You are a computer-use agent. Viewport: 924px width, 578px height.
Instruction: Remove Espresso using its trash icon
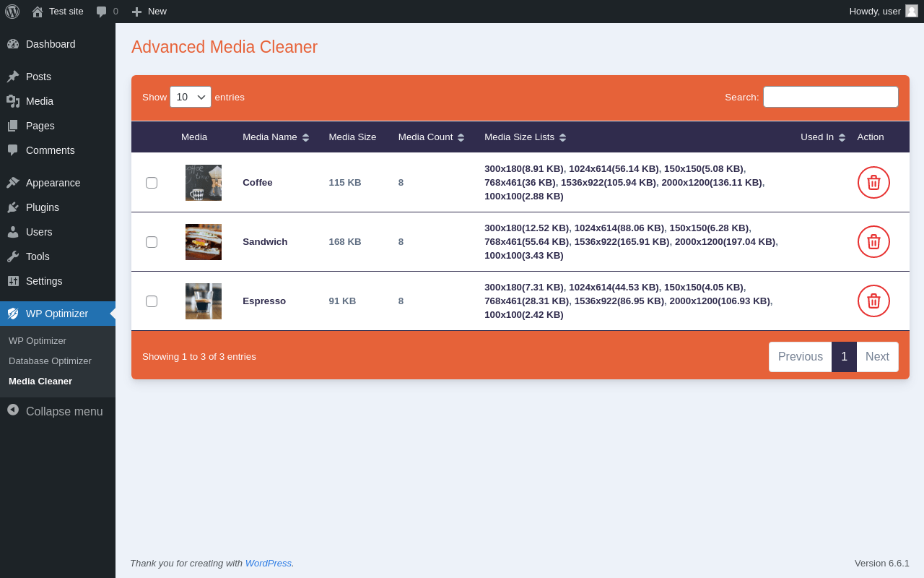[873, 301]
